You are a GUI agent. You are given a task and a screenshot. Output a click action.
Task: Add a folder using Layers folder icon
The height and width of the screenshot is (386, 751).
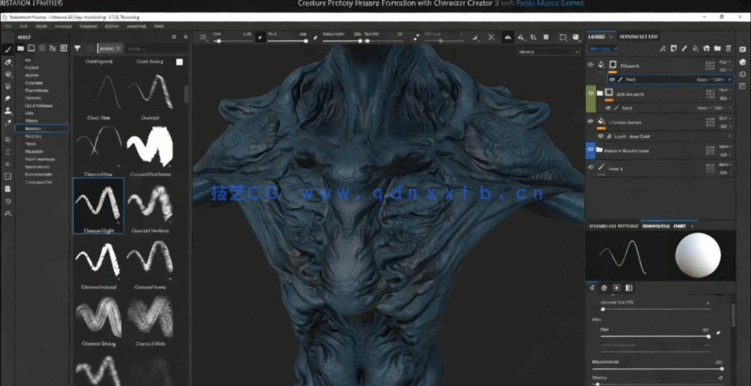click(717, 48)
